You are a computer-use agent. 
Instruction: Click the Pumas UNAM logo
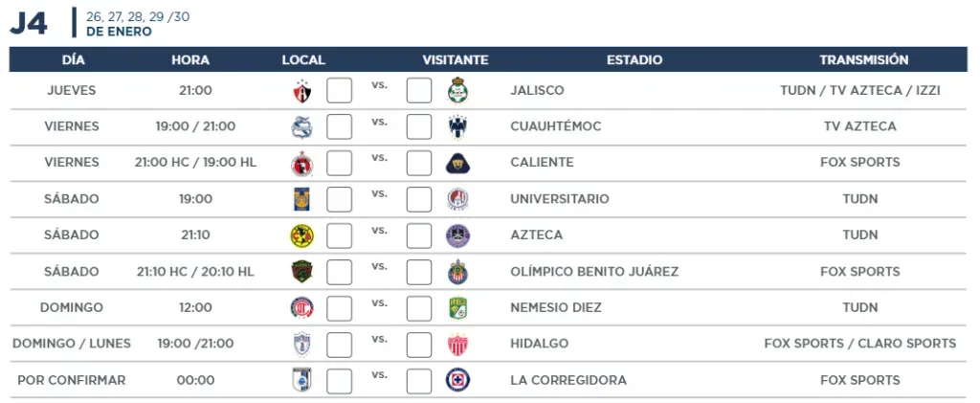click(458, 163)
